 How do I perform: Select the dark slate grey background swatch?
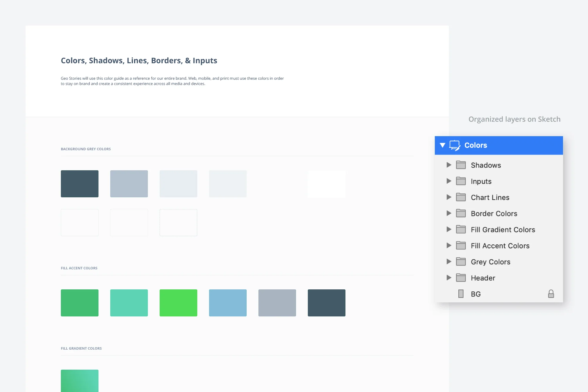(79, 184)
